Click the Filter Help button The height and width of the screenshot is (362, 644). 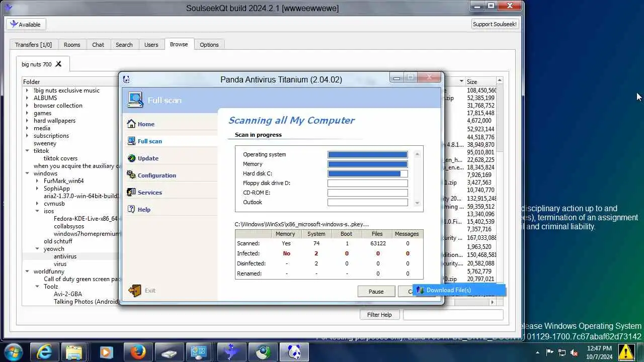tap(379, 315)
